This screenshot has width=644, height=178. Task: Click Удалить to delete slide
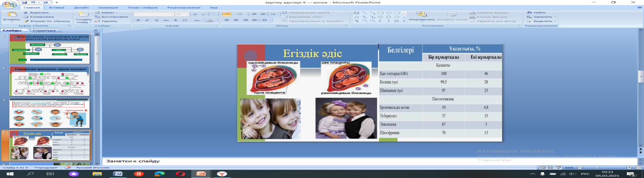pyautogui.click(x=106, y=21)
